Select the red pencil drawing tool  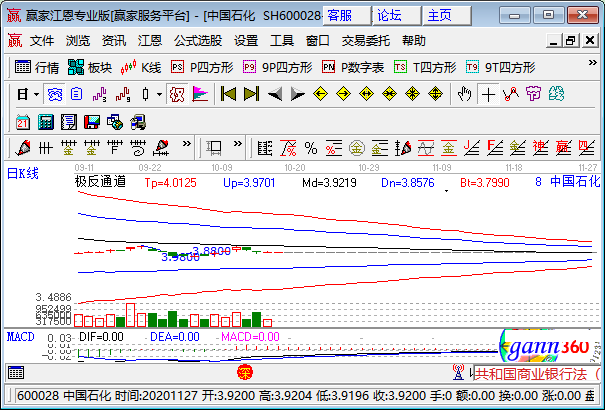(23, 148)
